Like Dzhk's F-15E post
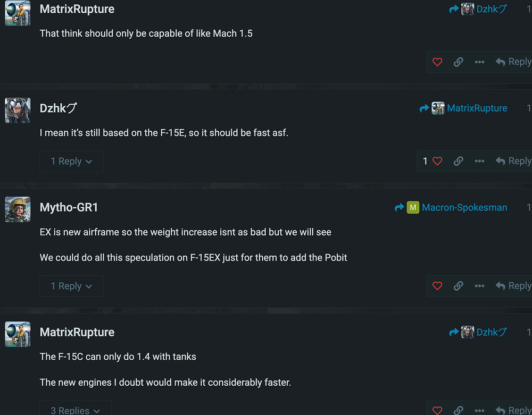This screenshot has height=415, width=532. (437, 161)
